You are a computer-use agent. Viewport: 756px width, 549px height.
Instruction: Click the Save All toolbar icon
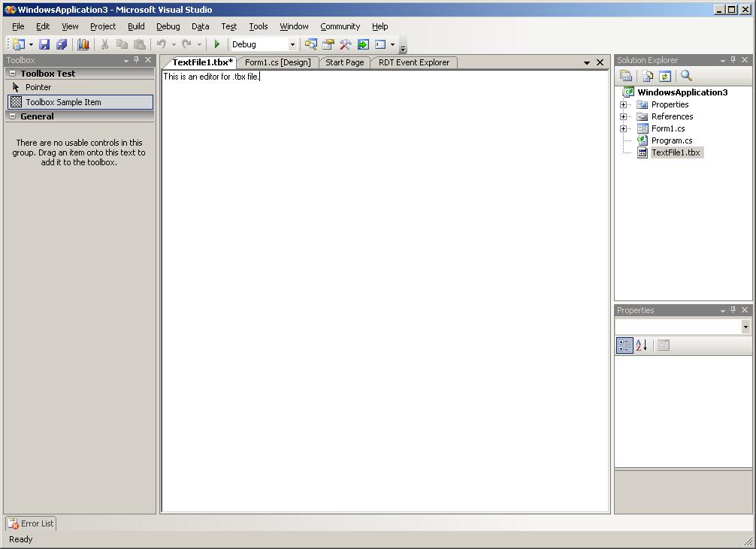click(62, 45)
